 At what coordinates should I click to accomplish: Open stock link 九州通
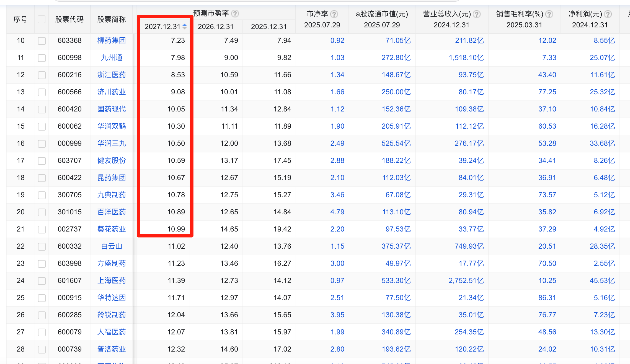[112, 58]
